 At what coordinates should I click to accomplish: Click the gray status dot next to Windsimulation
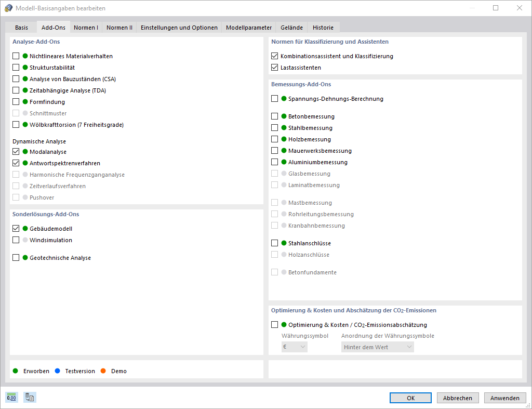pos(24,240)
